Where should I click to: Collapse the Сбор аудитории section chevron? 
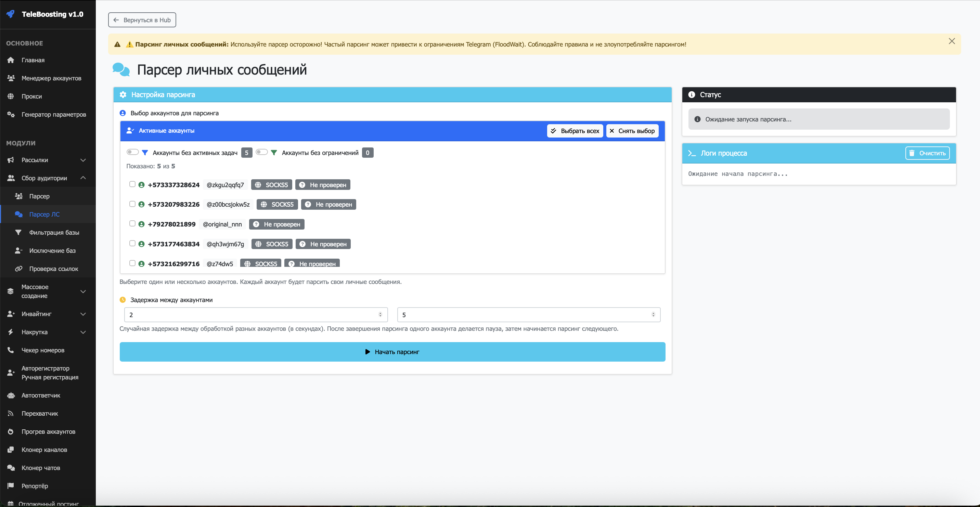[x=83, y=178]
